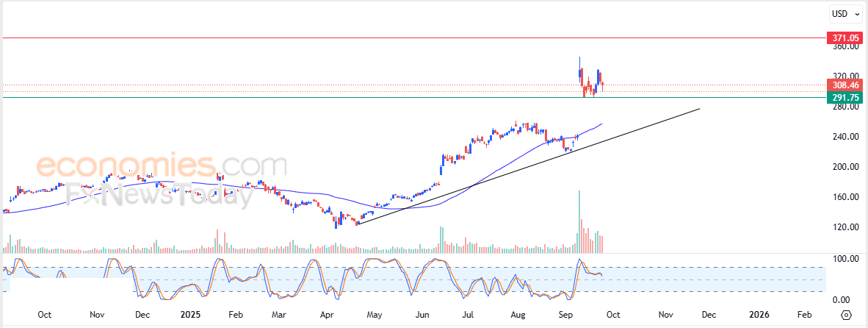Click the Jul label on time axis
868x328 pixels.
pyautogui.click(x=469, y=315)
